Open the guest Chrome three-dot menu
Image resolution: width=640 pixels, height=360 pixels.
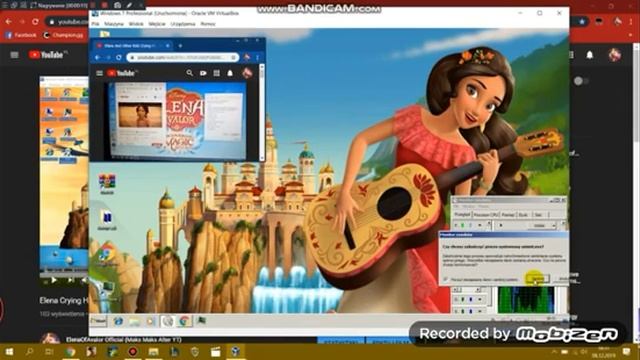coord(258,58)
